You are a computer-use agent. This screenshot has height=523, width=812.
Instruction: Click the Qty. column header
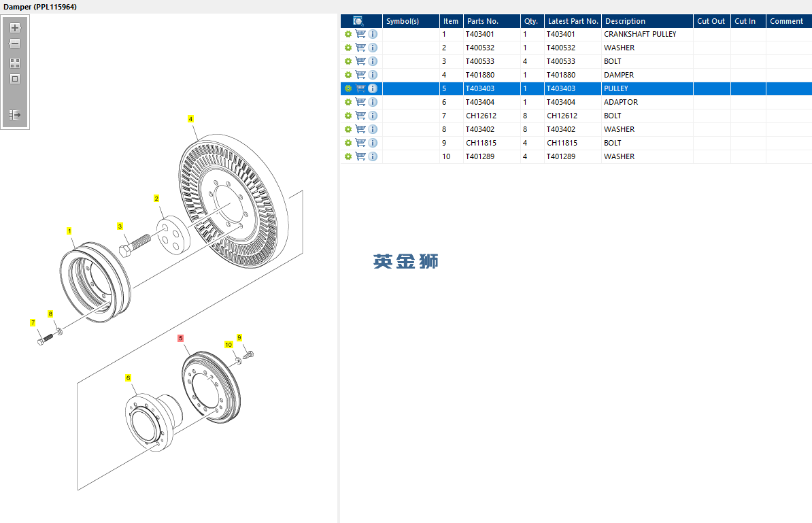[x=532, y=21]
